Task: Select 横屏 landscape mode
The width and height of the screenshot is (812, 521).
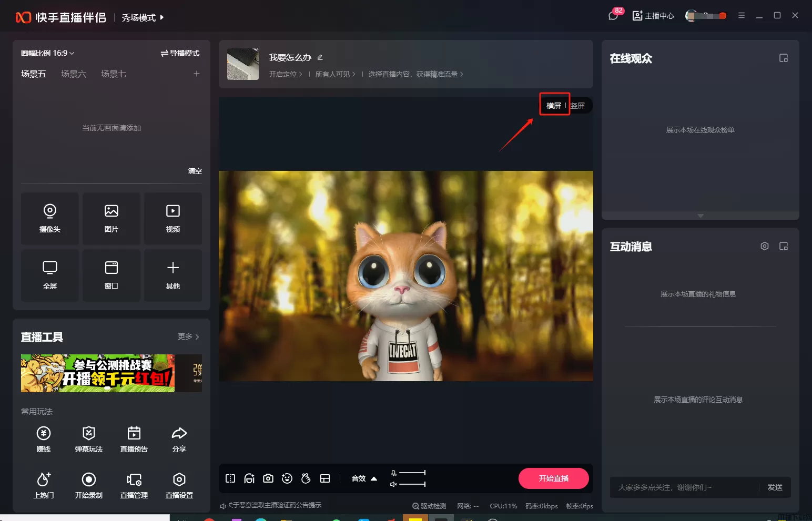Action: click(x=553, y=106)
